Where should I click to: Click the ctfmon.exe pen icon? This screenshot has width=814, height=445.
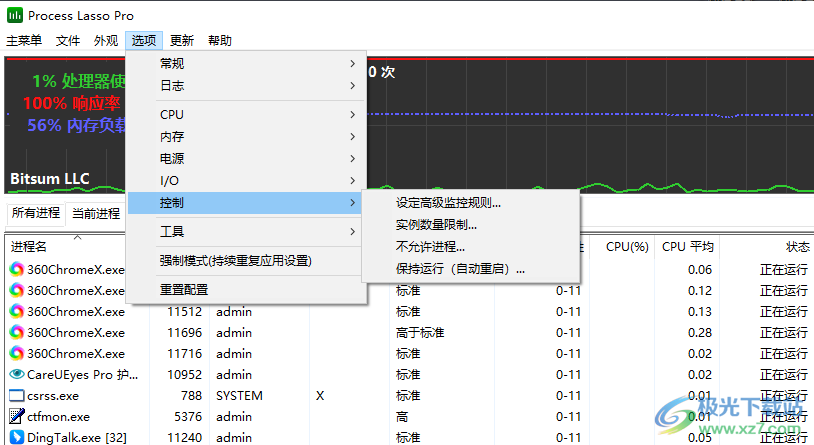click(x=17, y=416)
